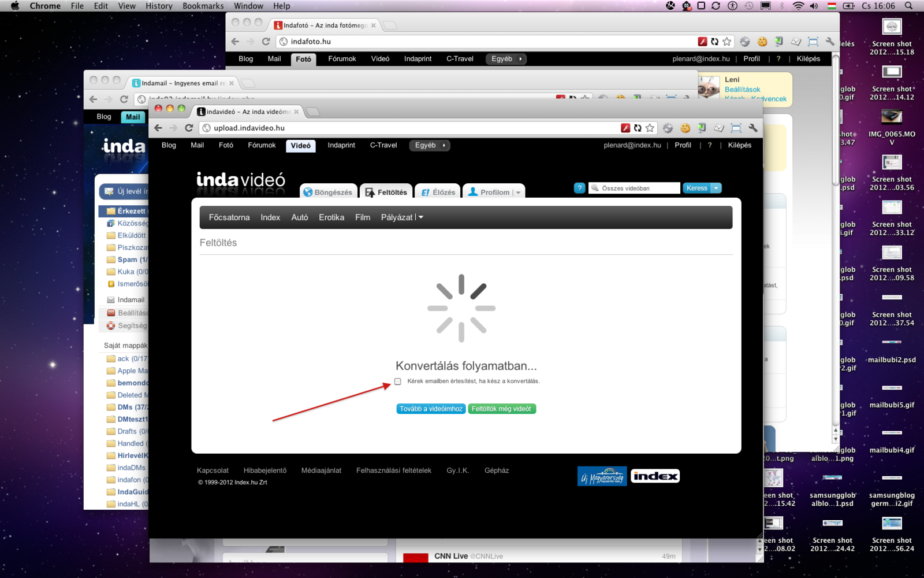
Task: Click the Új Magyarország banner in footer
Action: [602, 476]
